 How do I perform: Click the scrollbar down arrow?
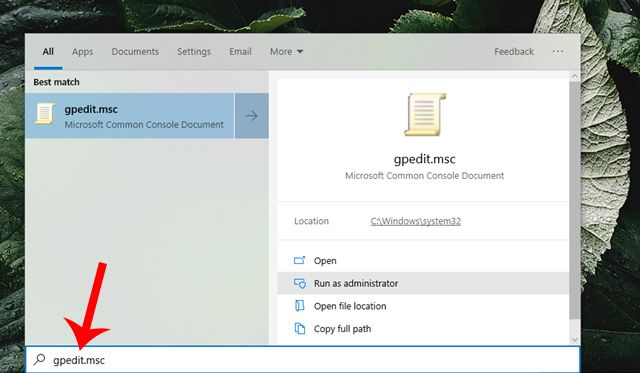pyautogui.click(x=575, y=340)
